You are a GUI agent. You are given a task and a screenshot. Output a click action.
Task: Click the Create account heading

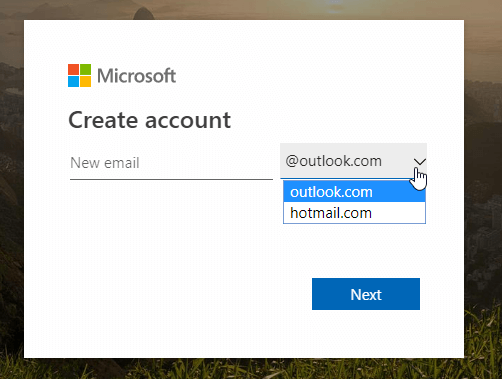click(149, 120)
